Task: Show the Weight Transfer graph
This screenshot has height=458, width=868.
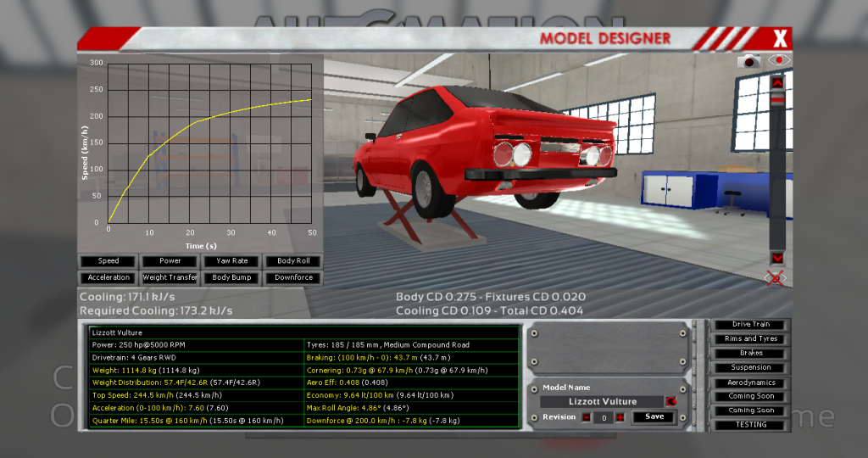Action: (170, 277)
